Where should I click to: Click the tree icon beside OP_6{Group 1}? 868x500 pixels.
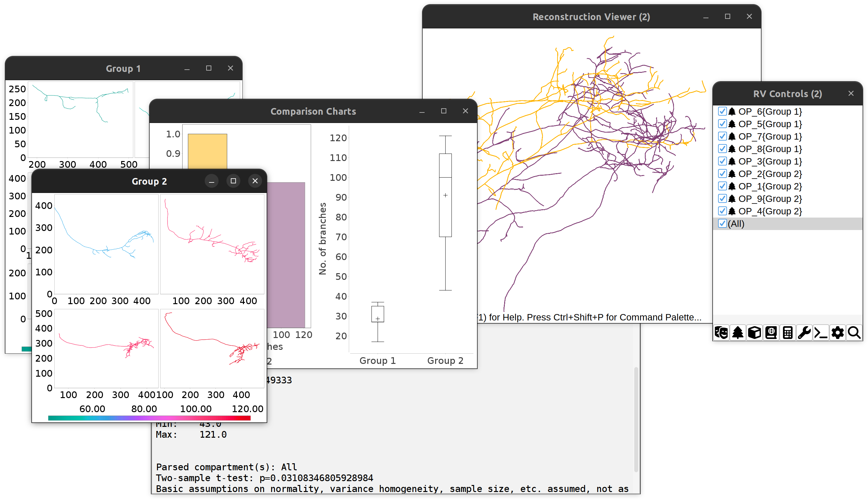[732, 112]
